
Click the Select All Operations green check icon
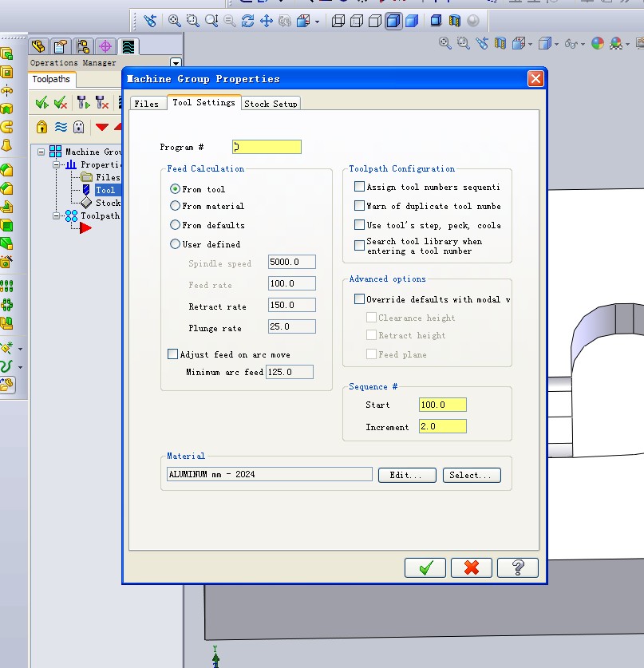click(41, 102)
